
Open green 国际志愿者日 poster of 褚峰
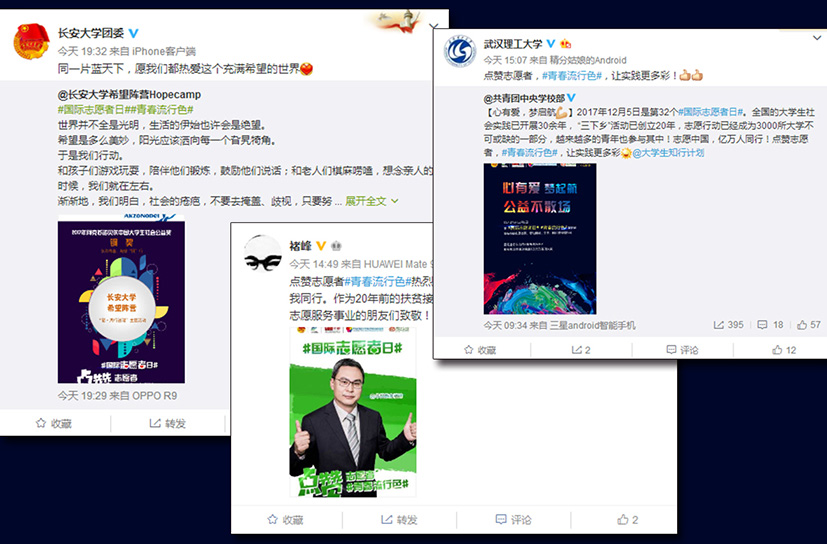tap(353, 412)
